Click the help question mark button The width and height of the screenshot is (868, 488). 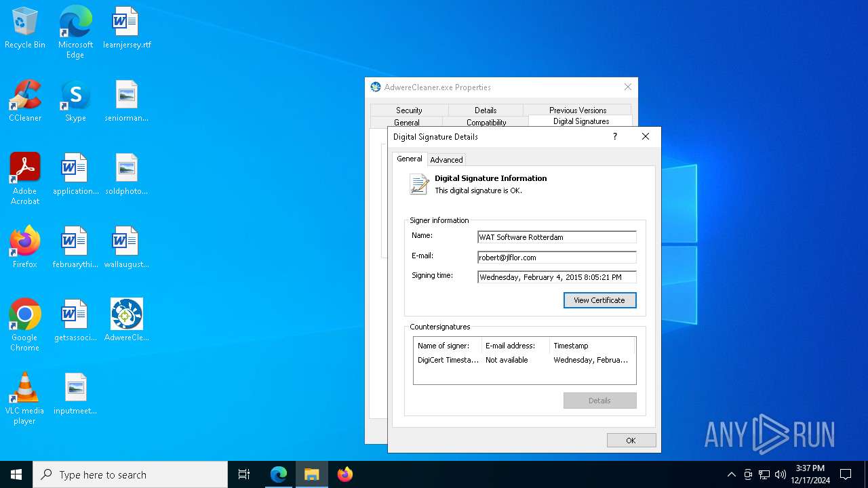tap(615, 136)
